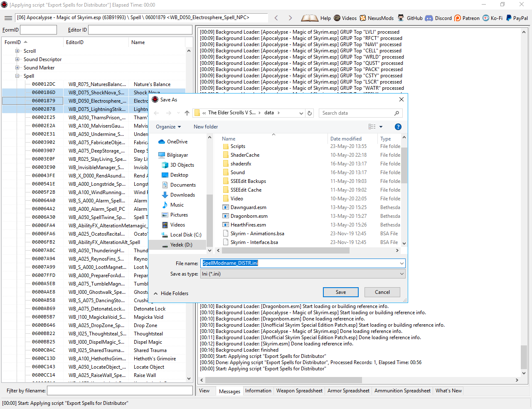Collapse the Spell tree node

(x=17, y=76)
